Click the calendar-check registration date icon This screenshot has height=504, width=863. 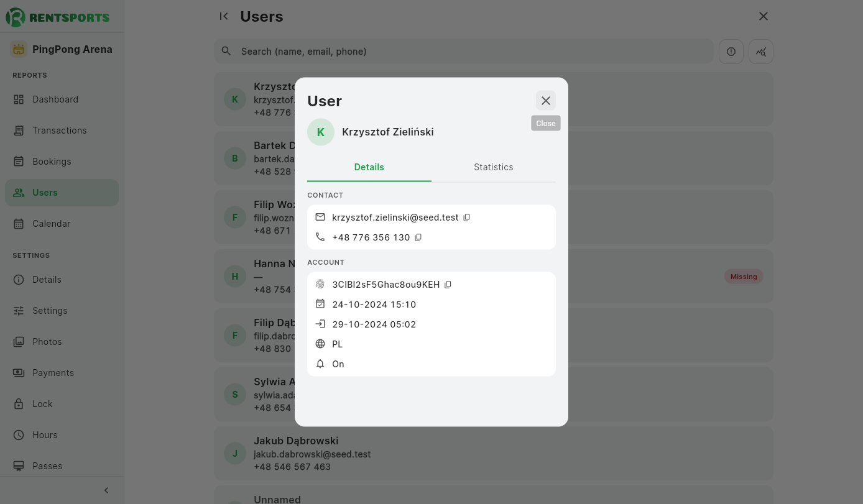pos(320,304)
